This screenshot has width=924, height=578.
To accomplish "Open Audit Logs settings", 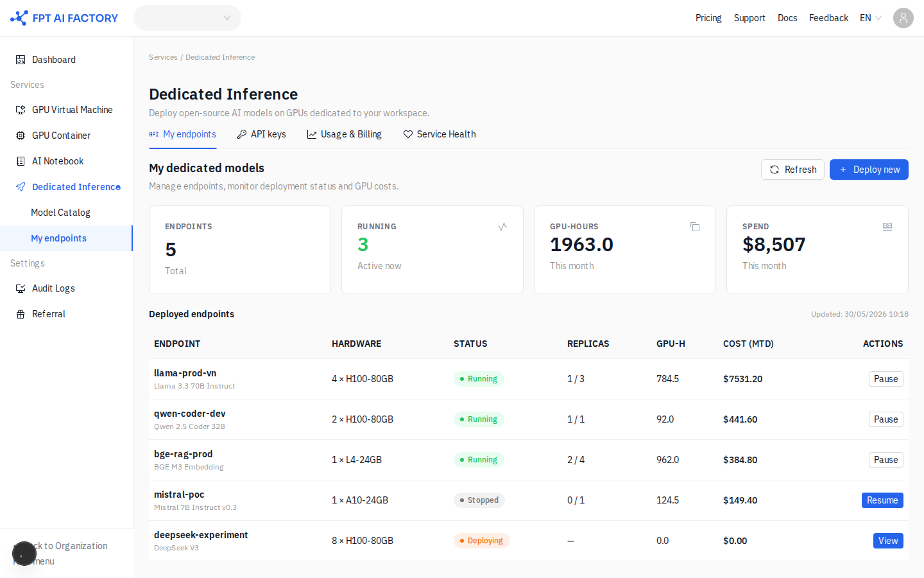I will tap(67, 288).
